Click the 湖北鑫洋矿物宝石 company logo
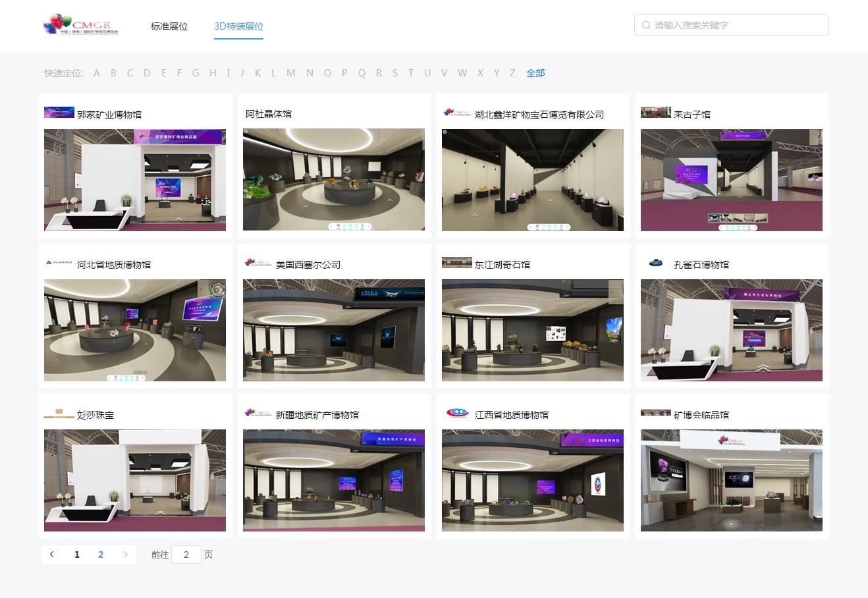This screenshot has width=868, height=598. coord(456,113)
